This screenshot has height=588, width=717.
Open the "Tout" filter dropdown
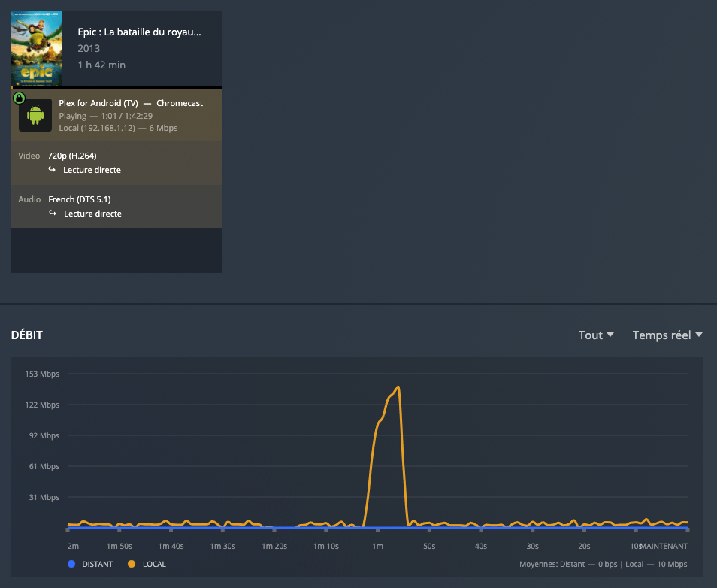[596, 335]
